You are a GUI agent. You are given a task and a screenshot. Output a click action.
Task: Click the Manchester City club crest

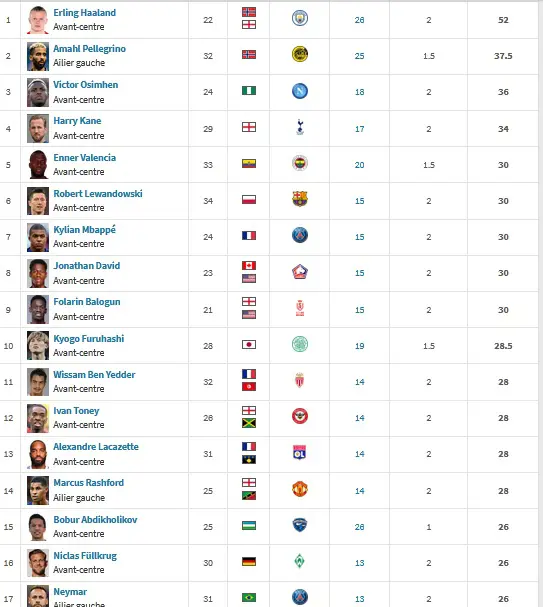point(300,18)
